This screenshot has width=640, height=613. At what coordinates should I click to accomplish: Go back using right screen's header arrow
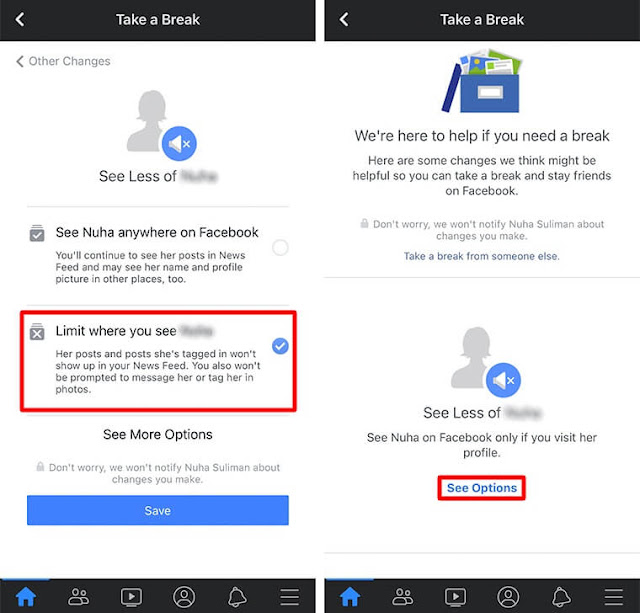click(344, 19)
